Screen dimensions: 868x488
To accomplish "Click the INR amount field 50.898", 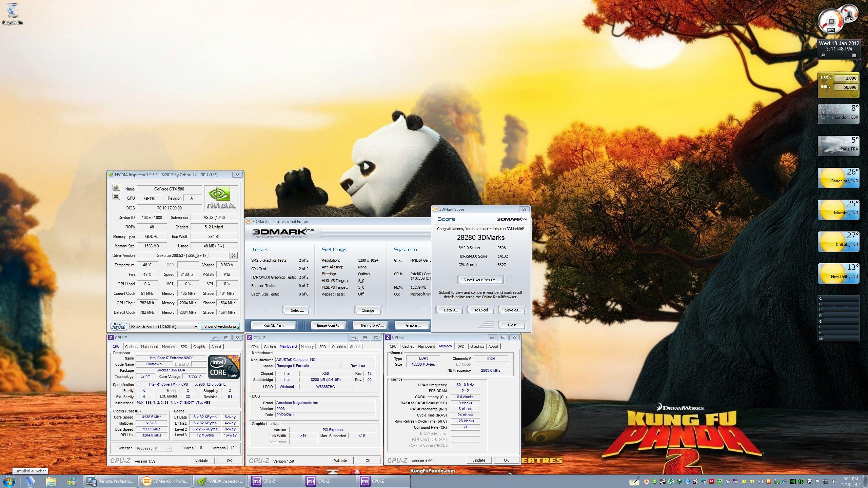I will tap(846, 87).
